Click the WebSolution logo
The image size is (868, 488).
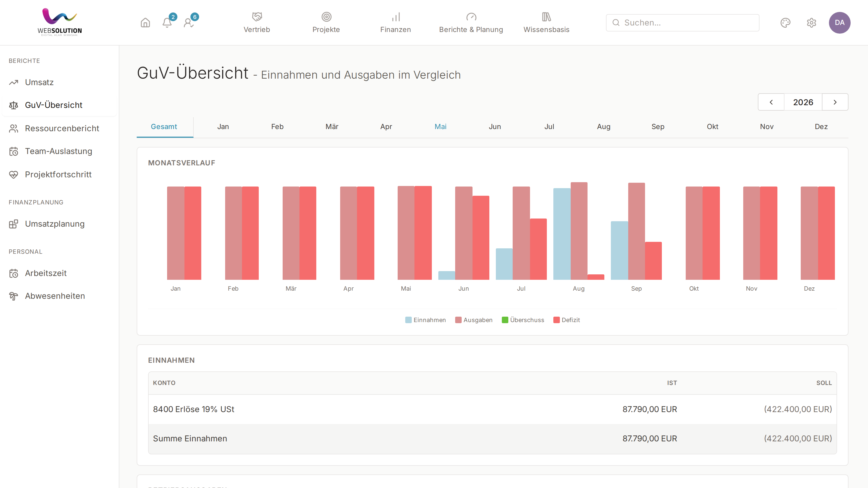[60, 22]
